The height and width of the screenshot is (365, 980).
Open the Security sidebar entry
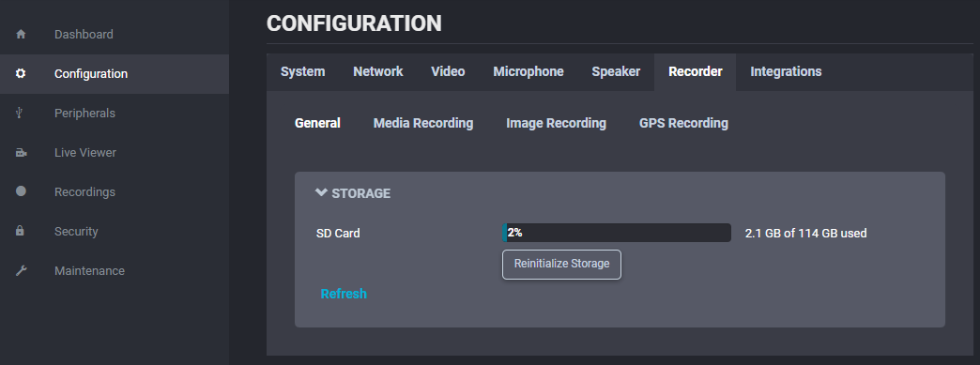tap(115, 231)
